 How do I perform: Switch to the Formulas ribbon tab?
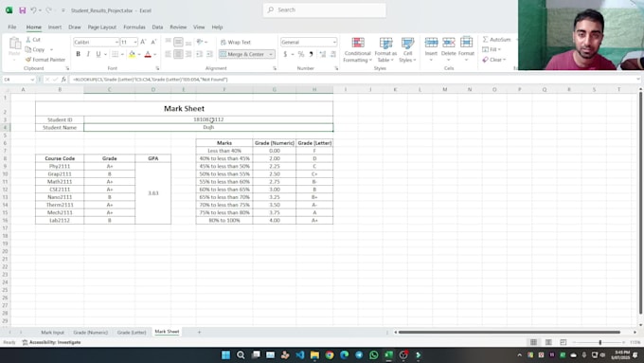(134, 27)
